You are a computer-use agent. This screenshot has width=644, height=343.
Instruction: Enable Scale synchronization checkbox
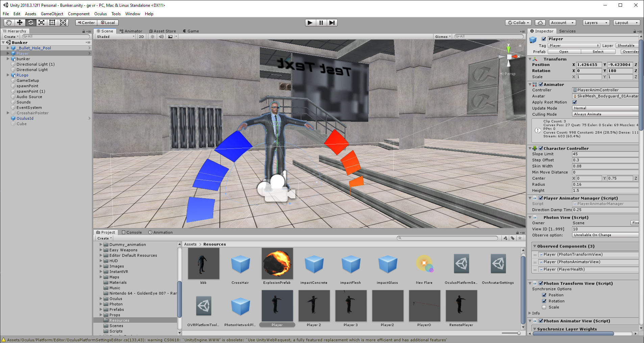[x=544, y=307]
